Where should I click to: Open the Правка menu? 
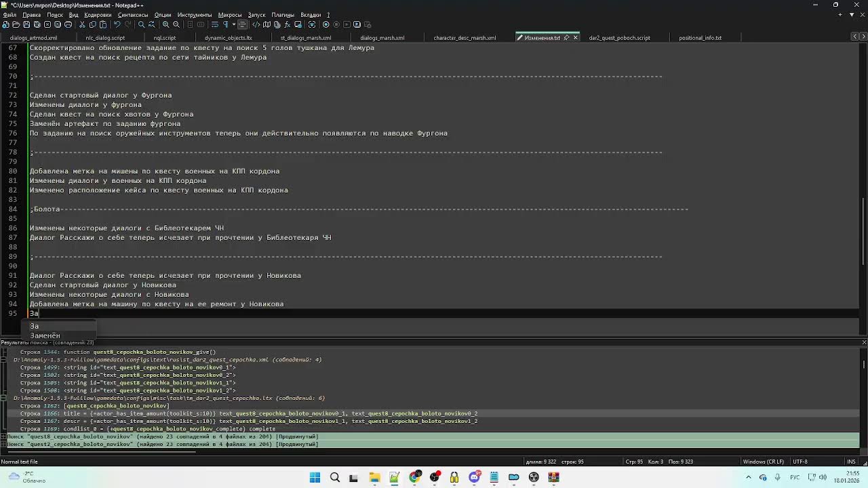pyautogui.click(x=31, y=14)
